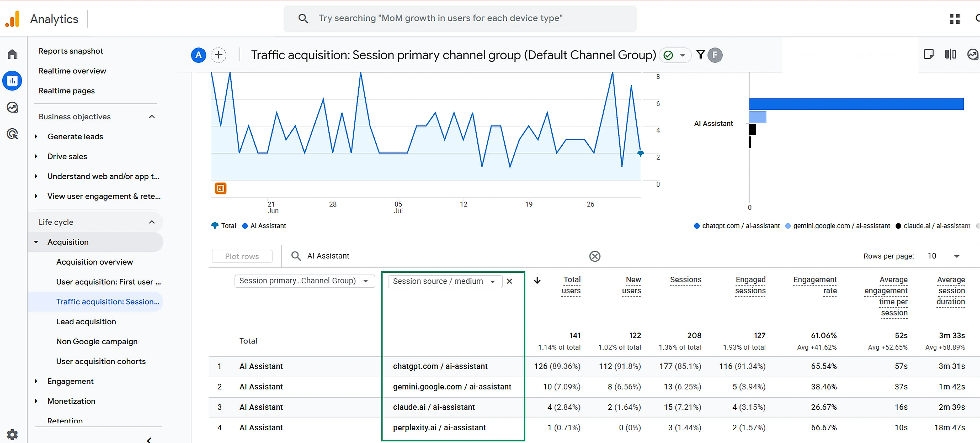Click the last data point on line chart
This screenshot has height=443, width=980.
640,153
